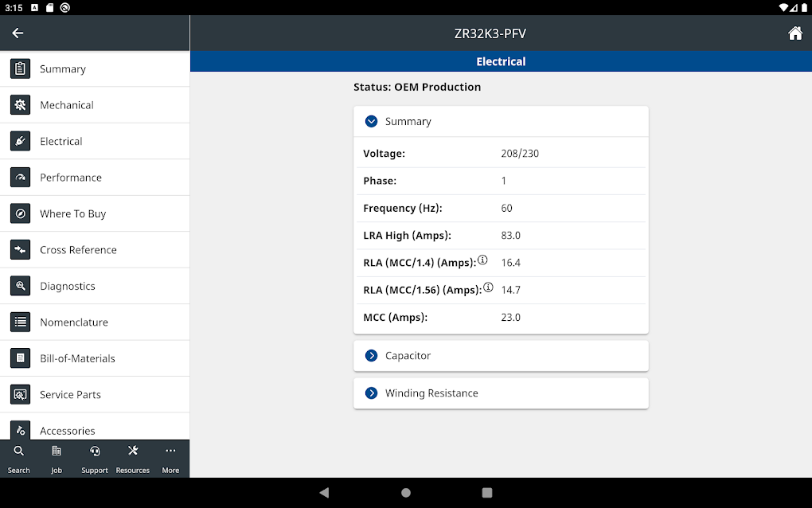The height and width of the screenshot is (508, 812).
Task: Click the RLA value 14.7
Action: tap(510, 290)
